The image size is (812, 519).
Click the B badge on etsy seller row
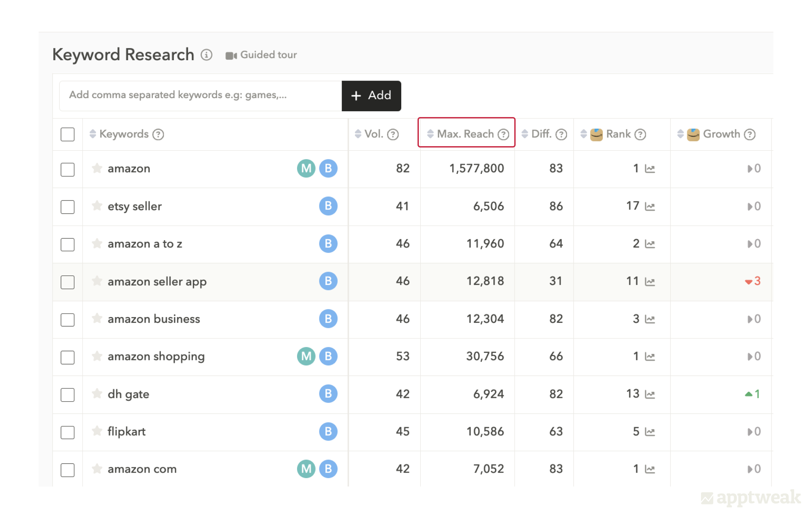coord(328,206)
